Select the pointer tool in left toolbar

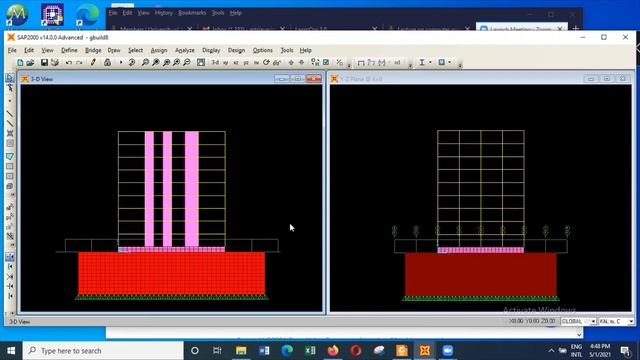[10, 78]
